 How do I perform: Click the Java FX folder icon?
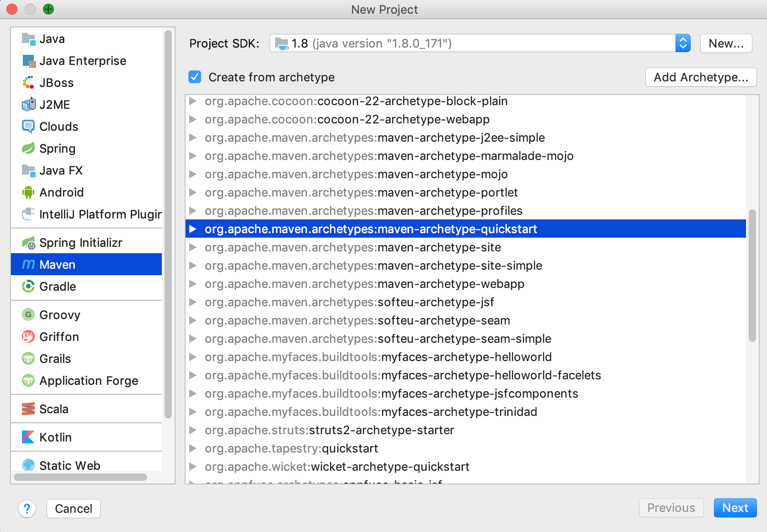[x=28, y=170]
